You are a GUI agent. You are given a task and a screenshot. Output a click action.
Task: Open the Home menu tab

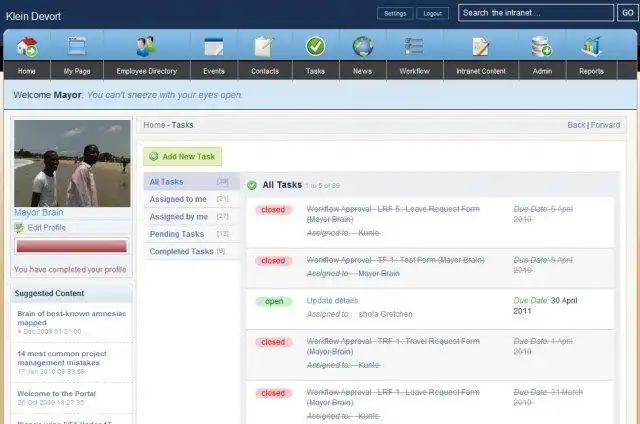point(27,71)
